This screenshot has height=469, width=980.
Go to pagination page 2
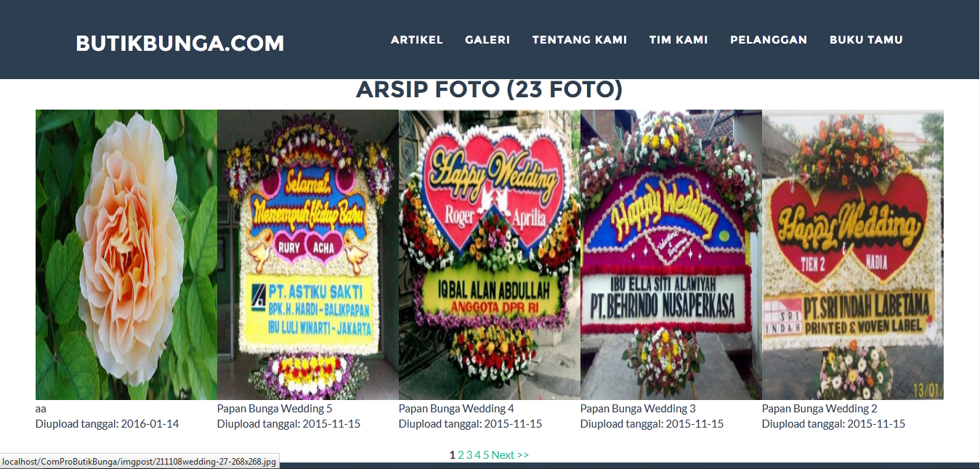(x=461, y=455)
